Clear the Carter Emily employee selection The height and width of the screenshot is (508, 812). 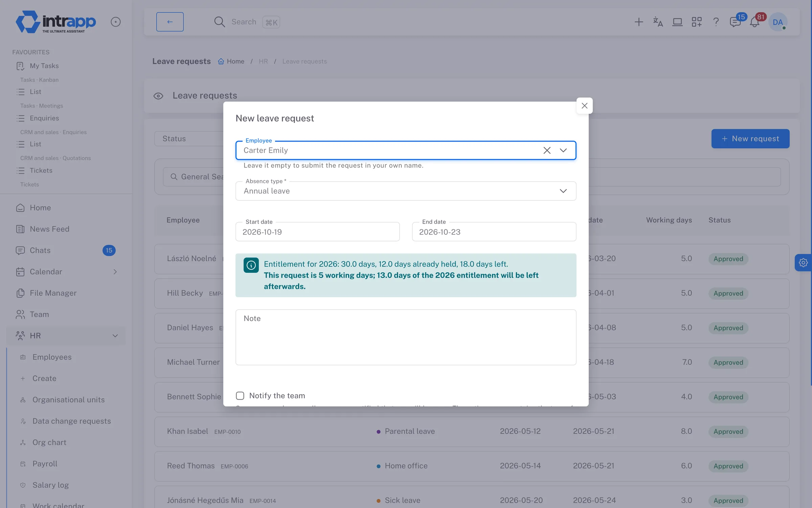pyautogui.click(x=547, y=150)
